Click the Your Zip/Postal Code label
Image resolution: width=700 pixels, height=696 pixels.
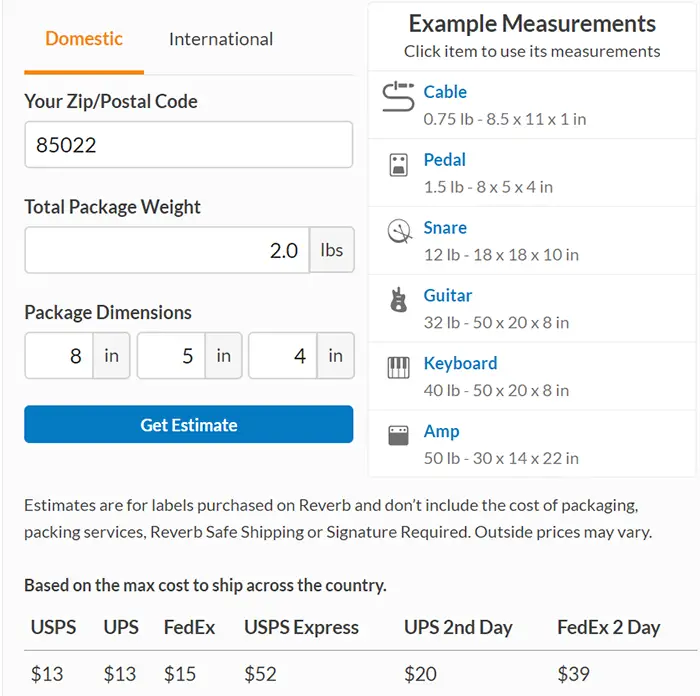(x=111, y=101)
